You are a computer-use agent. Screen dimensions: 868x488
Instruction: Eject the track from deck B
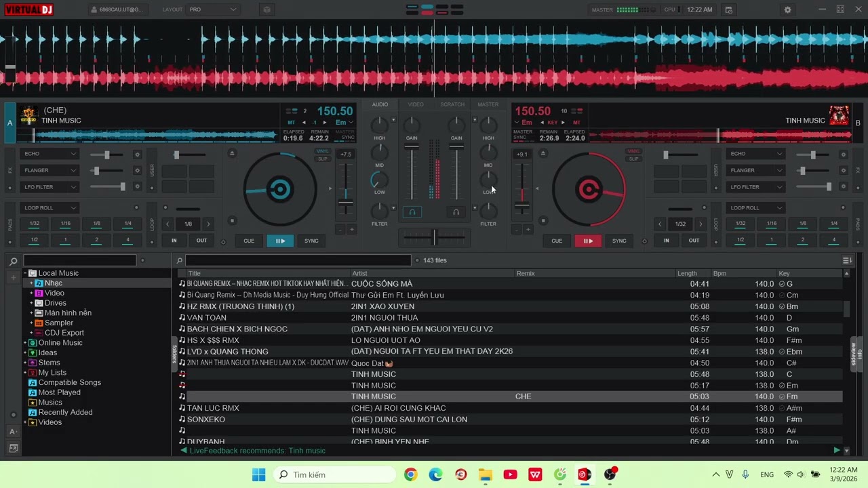[x=542, y=153]
